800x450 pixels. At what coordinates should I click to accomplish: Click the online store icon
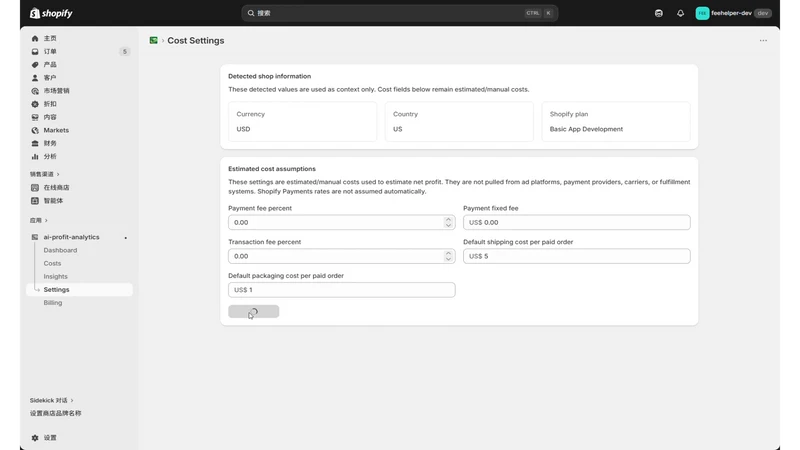coord(35,188)
